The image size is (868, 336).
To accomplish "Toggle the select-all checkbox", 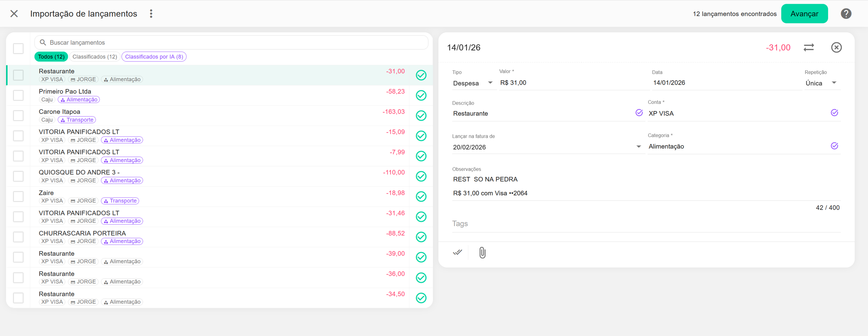I will pos(18,49).
